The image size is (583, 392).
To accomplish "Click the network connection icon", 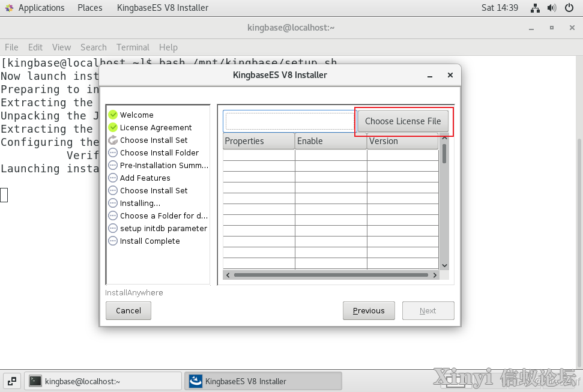I will 535,8.
